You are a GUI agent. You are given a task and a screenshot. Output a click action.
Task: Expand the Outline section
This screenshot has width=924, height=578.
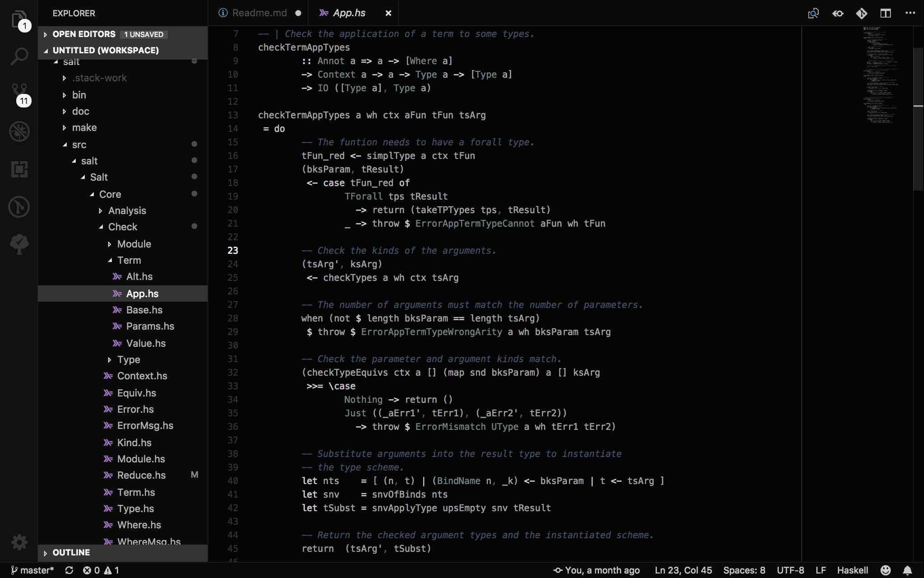click(x=71, y=552)
